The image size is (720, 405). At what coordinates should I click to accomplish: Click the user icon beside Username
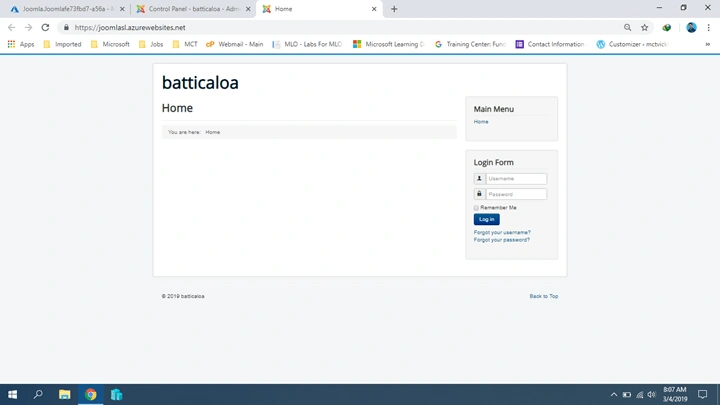[479, 179]
